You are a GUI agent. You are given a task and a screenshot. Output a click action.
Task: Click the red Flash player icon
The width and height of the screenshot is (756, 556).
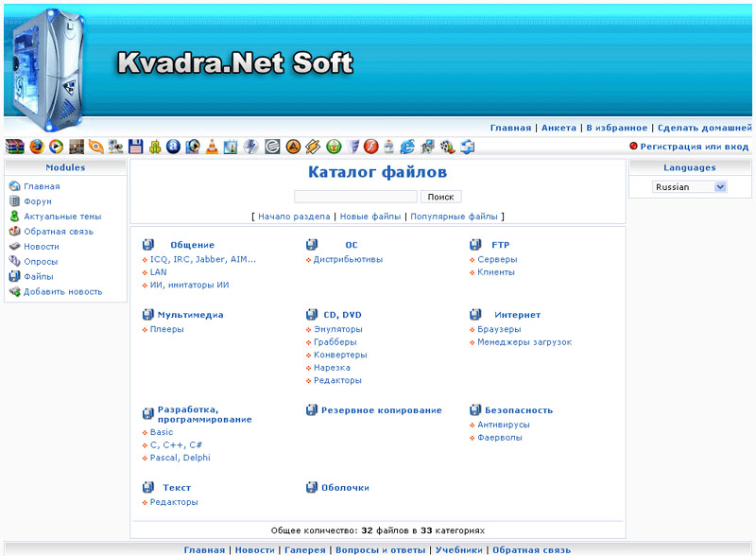370,147
